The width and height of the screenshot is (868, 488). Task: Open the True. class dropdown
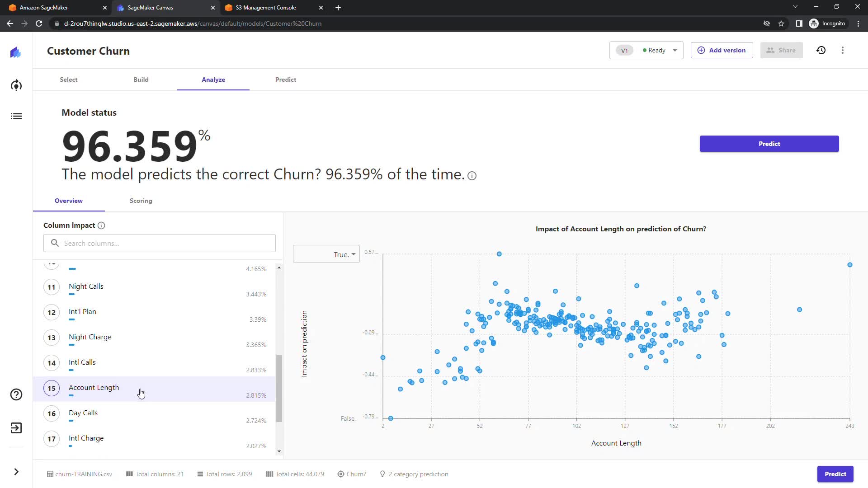click(x=326, y=254)
